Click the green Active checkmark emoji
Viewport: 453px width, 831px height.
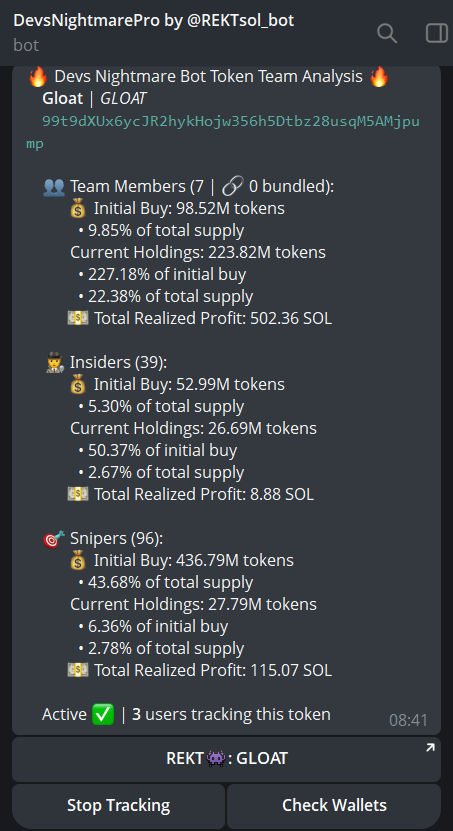[x=103, y=714]
